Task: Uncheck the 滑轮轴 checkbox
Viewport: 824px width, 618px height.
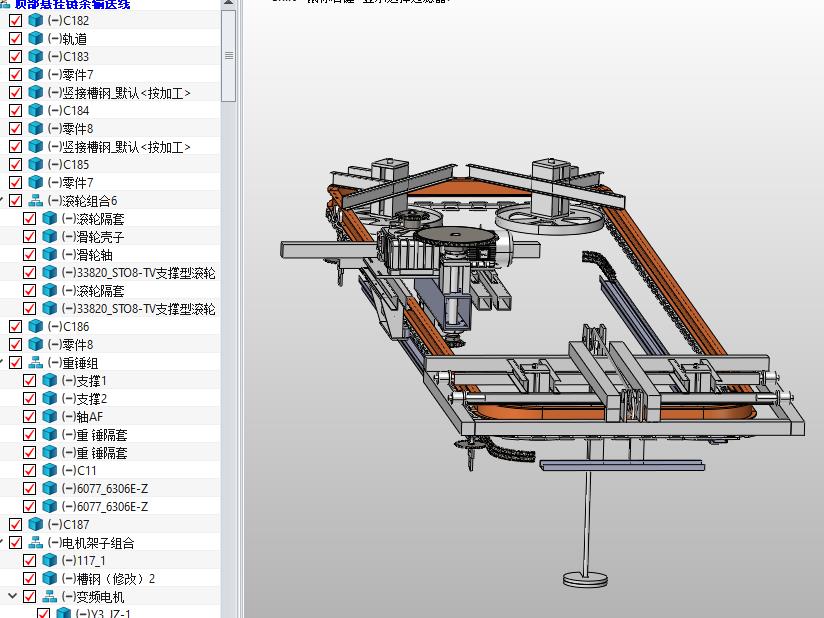Action: point(30,254)
